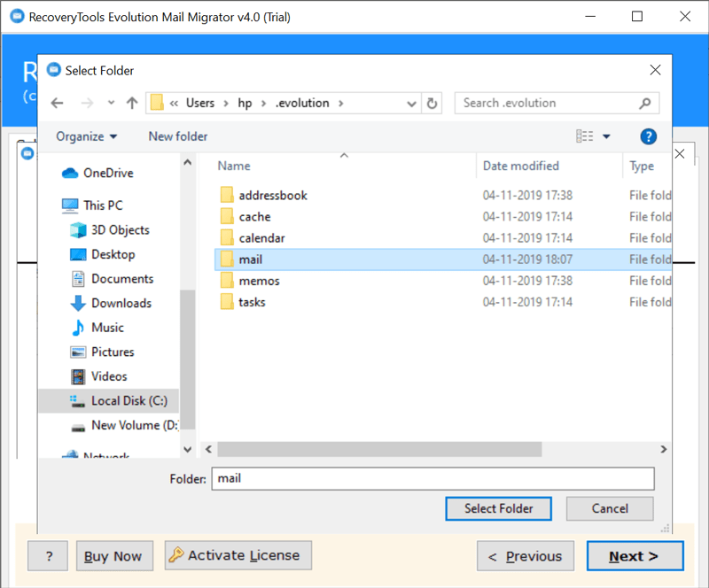This screenshot has height=588, width=709.
Task: Click Buy Now in migrator window
Action: tap(114, 556)
